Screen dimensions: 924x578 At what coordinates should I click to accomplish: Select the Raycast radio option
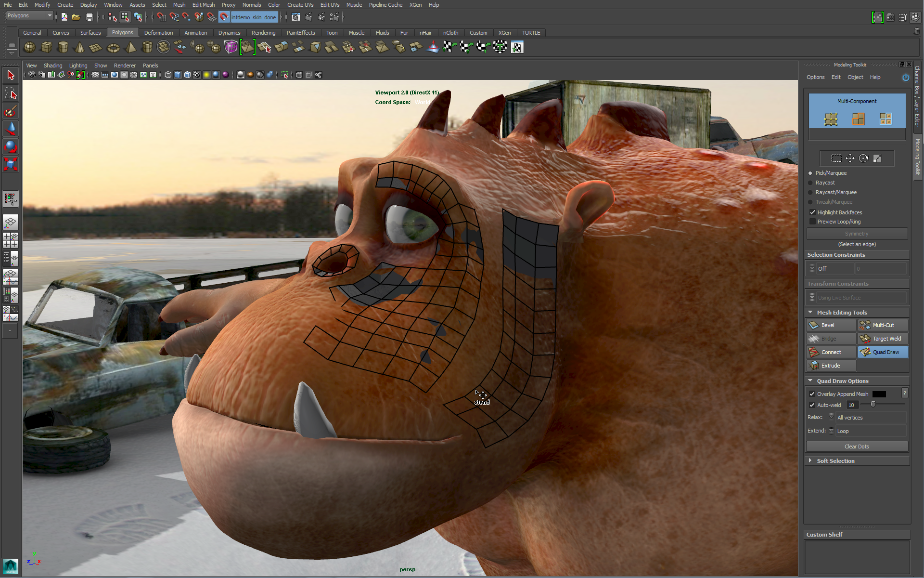[810, 183]
